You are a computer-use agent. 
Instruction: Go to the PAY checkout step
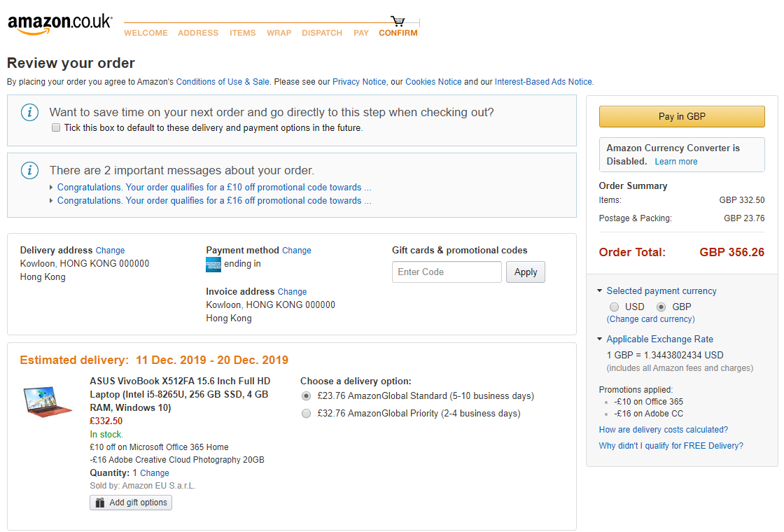361,33
